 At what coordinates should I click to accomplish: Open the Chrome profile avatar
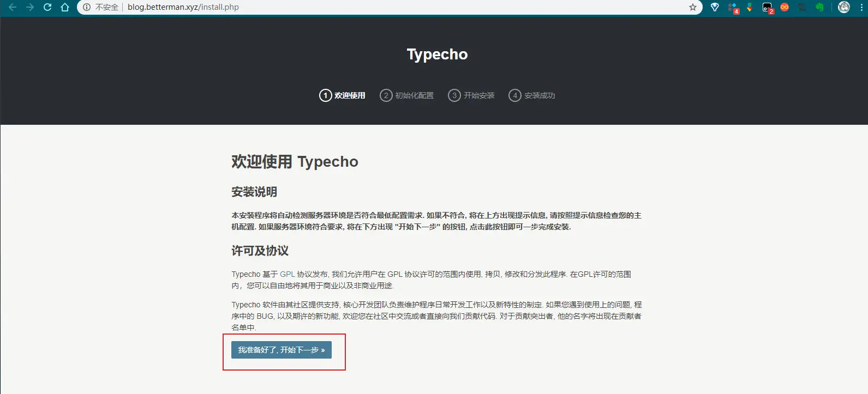[x=844, y=7]
